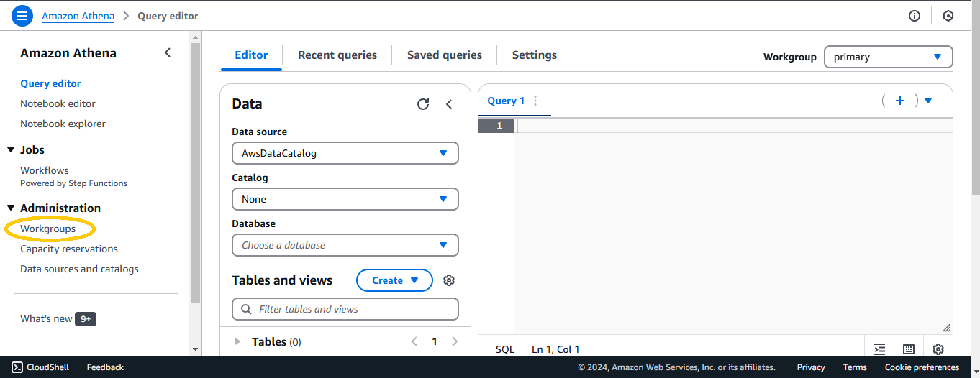
Task: Click the Filter tables and views search field
Action: click(345, 309)
